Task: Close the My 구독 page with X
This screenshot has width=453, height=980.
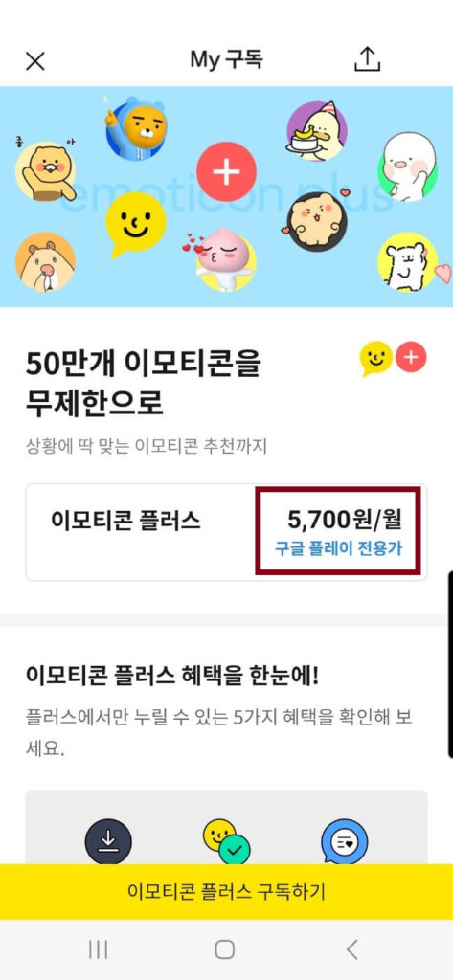Action: [35, 60]
